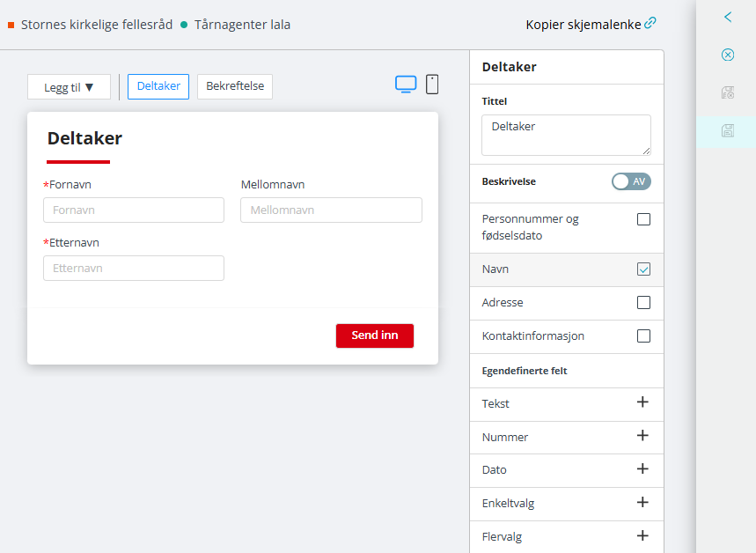Select the Deltaker tab
Viewport: 756px width, 553px height.
coord(158,86)
